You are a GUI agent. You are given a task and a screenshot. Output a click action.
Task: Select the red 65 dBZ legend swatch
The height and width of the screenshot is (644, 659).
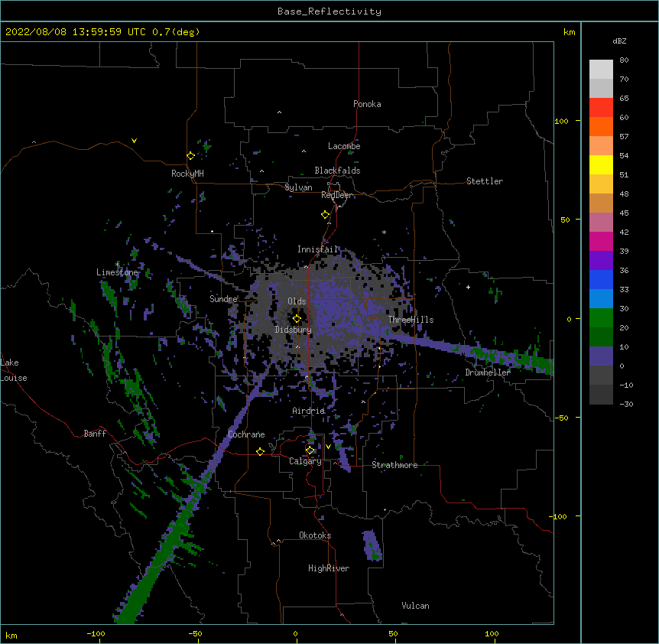601,107
